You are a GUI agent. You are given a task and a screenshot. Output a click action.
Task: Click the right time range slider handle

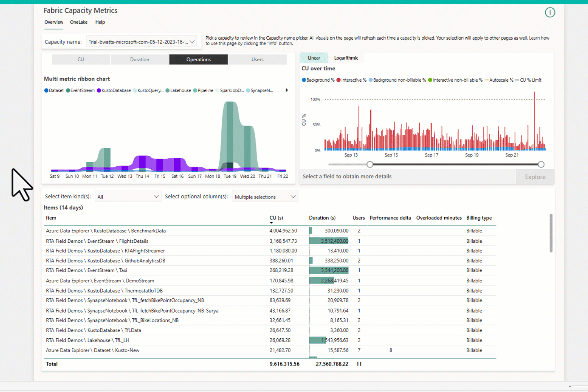pos(541,164)
